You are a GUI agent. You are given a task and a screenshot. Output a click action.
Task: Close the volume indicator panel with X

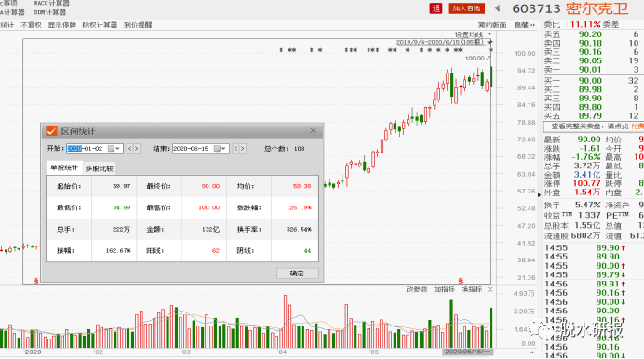490,289
